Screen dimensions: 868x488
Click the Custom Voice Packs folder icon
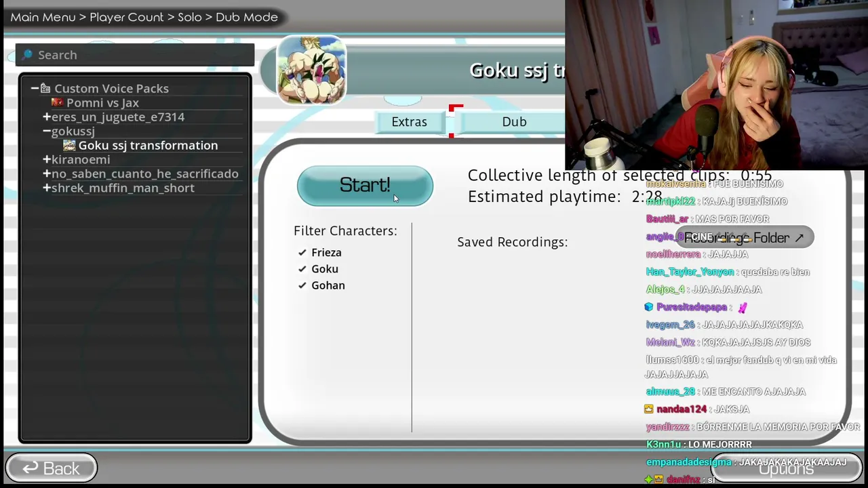pyautogui.click(x=45, y=88)
